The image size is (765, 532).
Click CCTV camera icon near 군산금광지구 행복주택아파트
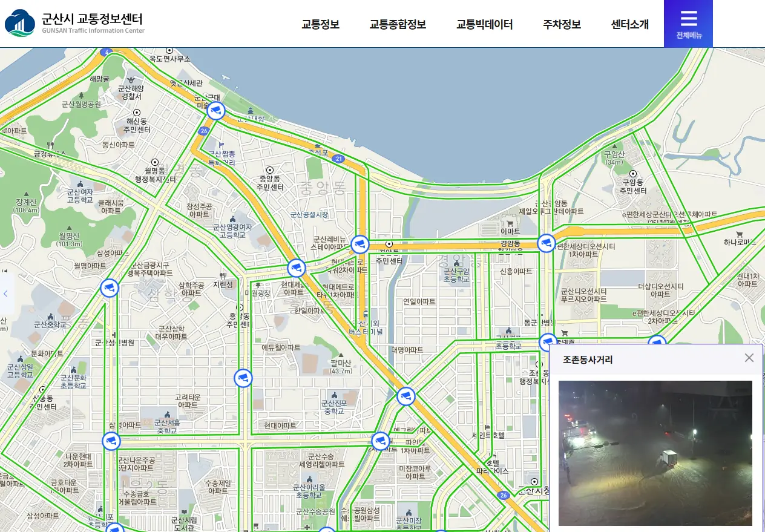[110, 288]
